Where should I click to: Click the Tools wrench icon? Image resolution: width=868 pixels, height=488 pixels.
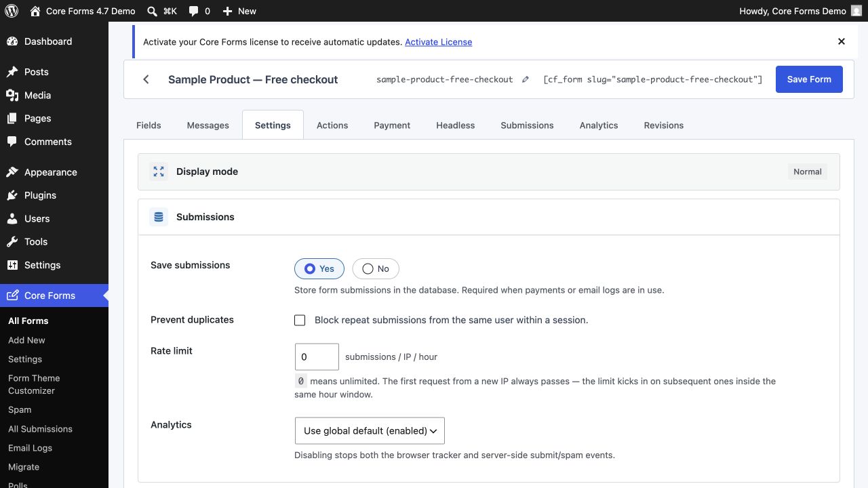[12, 242]
